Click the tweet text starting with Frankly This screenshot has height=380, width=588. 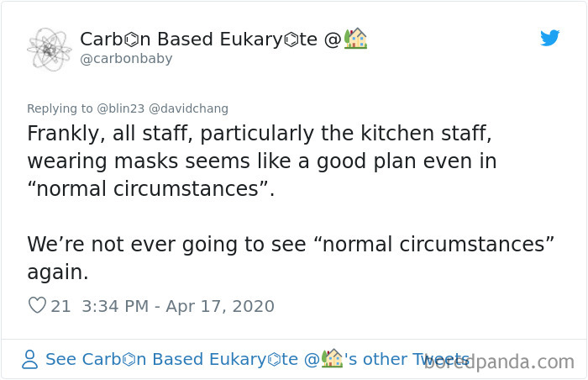[262, 161]
